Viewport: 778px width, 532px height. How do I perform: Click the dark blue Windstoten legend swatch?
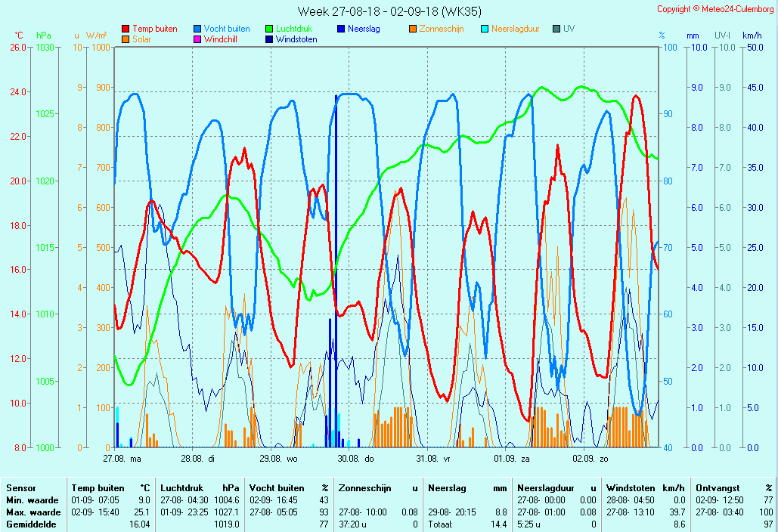tap(269, 39)
